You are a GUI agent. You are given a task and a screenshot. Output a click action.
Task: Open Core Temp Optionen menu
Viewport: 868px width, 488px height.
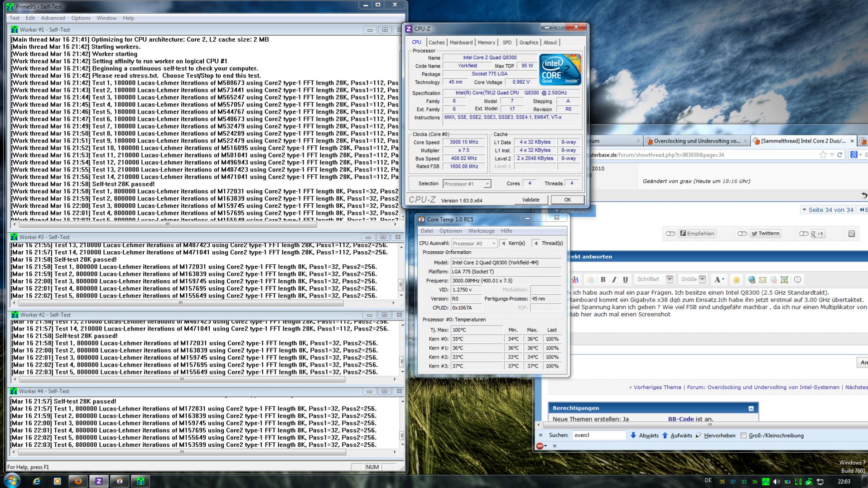(x=450, y=231)
